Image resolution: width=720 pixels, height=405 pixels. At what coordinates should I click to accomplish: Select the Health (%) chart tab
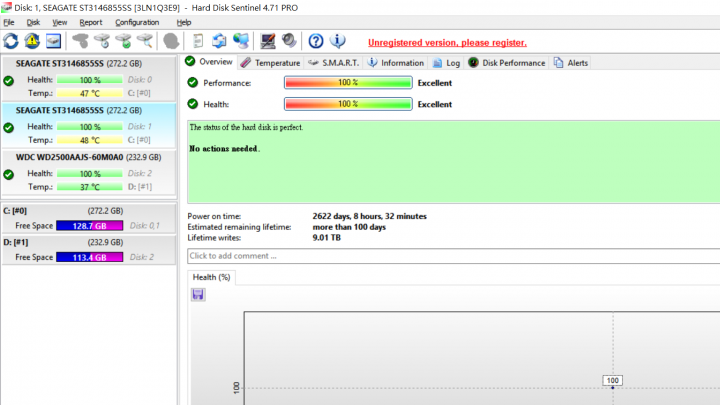[x=211, y=277]
